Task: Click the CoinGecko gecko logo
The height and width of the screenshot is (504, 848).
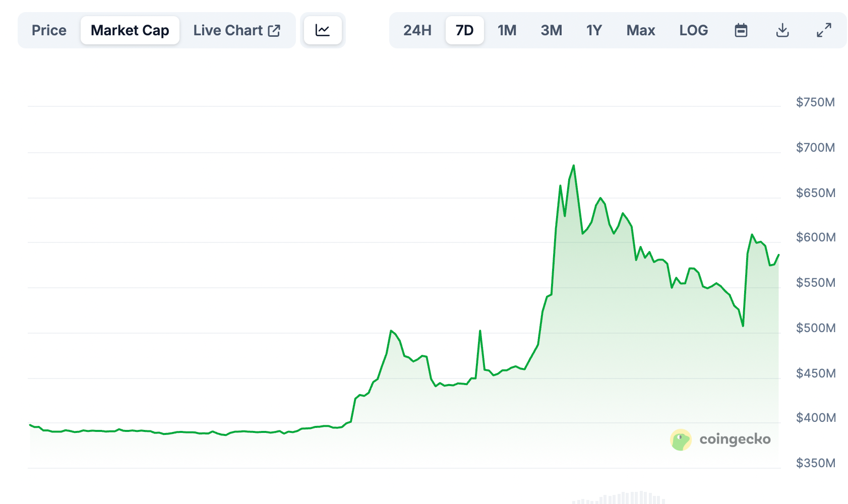Action: [x=682, y=439]
